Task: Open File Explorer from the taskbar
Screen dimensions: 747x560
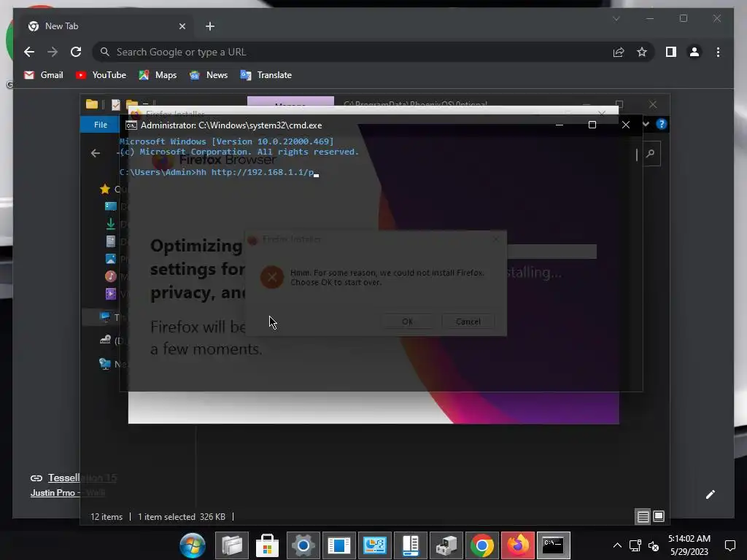Action: 232,545
